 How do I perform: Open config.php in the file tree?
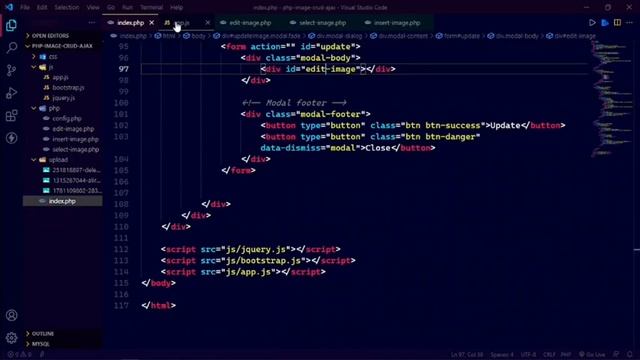[x=62, y=118]
